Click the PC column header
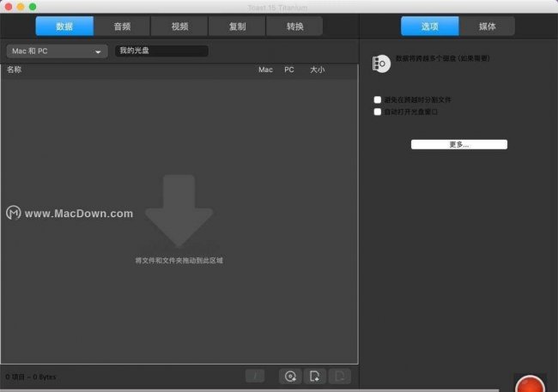The width and height of the screenshot is (558, 392). click(289, 69)
